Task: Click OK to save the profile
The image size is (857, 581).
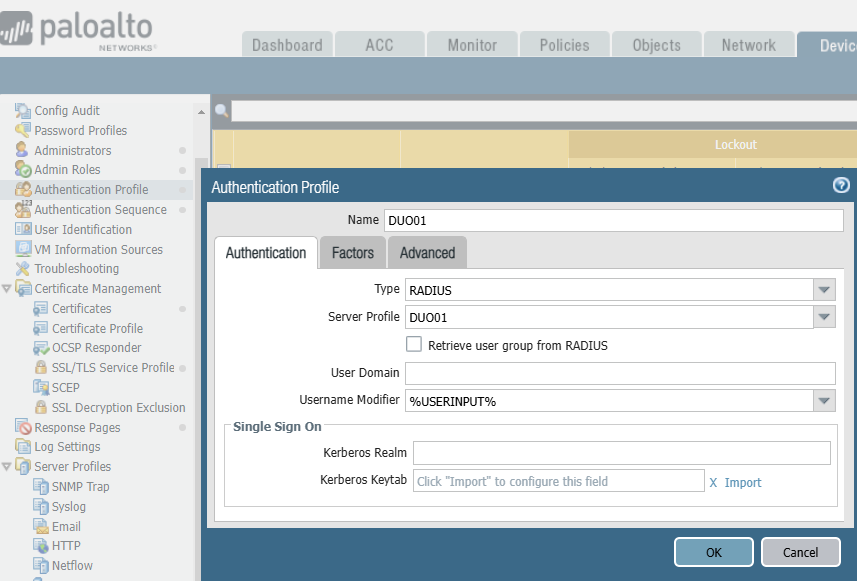Action: 714,552
